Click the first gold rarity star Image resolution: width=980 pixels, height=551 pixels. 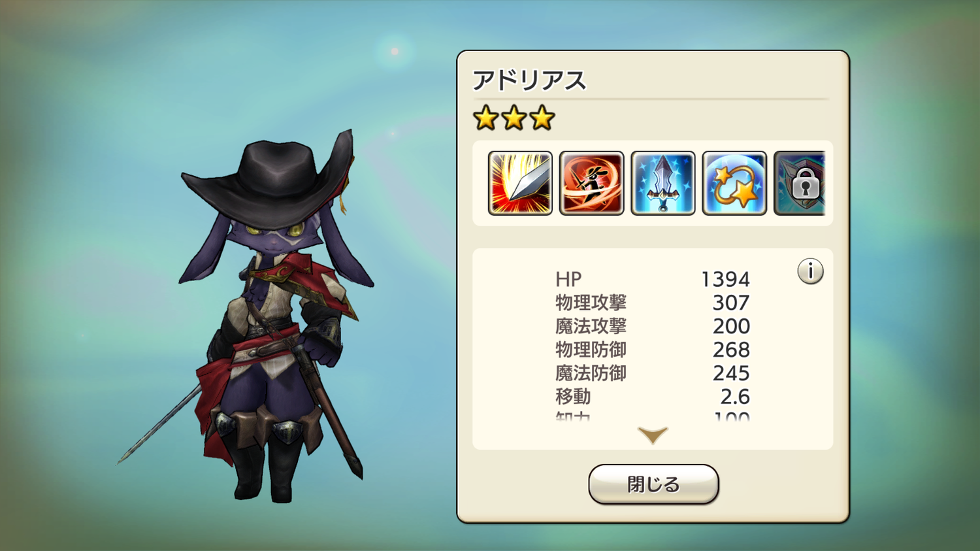[486, 118]
